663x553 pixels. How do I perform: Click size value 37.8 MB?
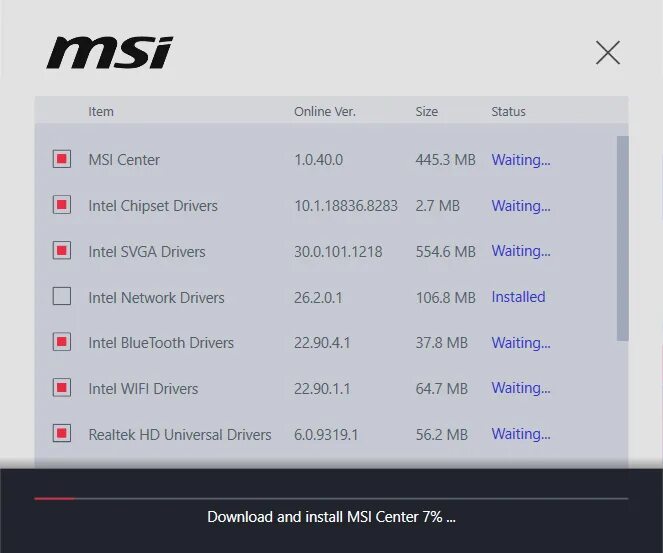coord(442,343)
